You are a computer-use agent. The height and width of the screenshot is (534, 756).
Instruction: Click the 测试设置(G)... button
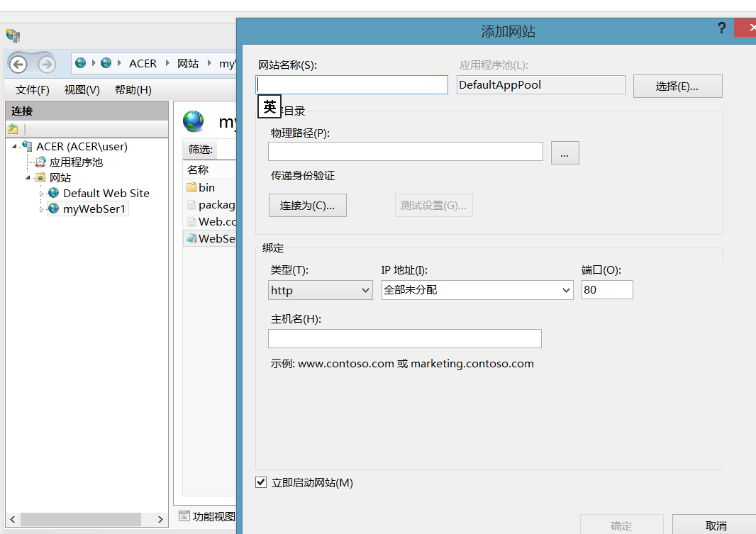tap(433, 206)
